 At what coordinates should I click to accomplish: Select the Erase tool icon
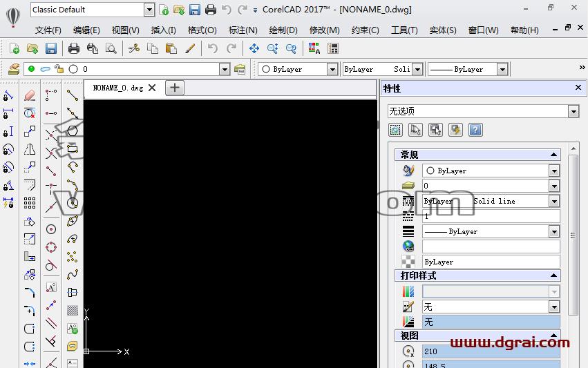pos(30,95)
